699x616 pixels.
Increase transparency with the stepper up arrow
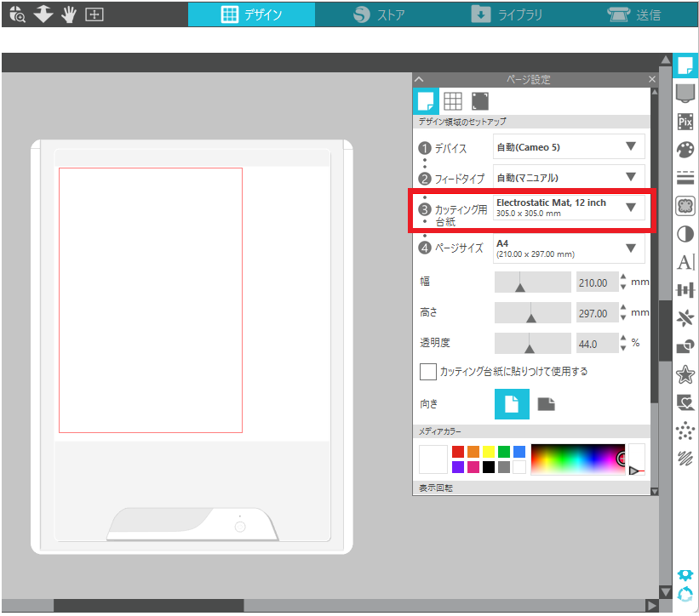(623, 339)
